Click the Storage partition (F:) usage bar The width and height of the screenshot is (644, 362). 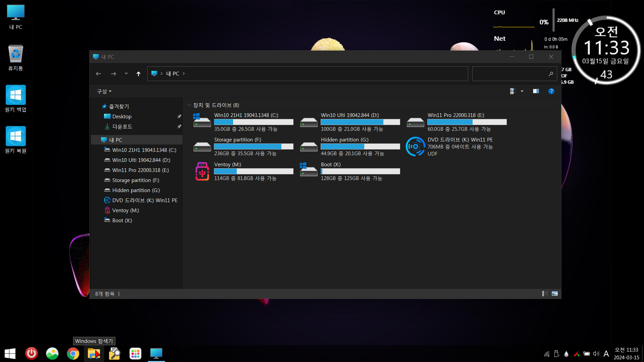point(254,146)
